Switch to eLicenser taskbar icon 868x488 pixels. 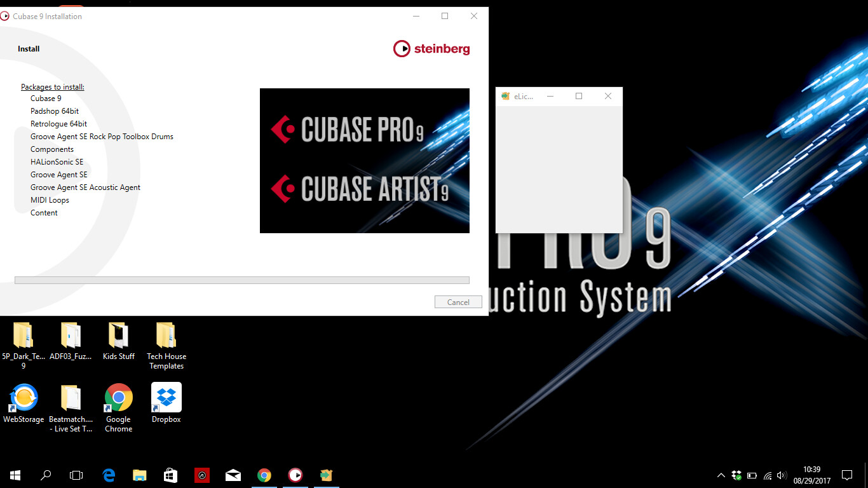pos(326,475)
